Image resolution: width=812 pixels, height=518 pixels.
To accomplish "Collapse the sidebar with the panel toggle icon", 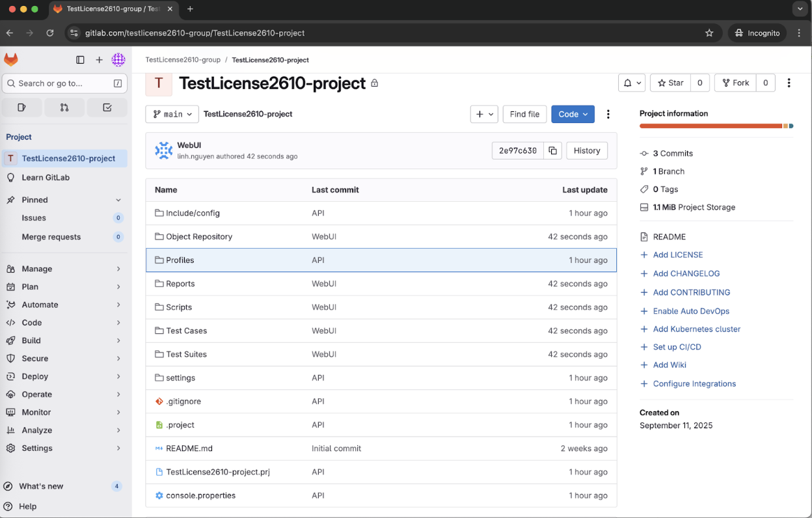I will tap(80, 59).
